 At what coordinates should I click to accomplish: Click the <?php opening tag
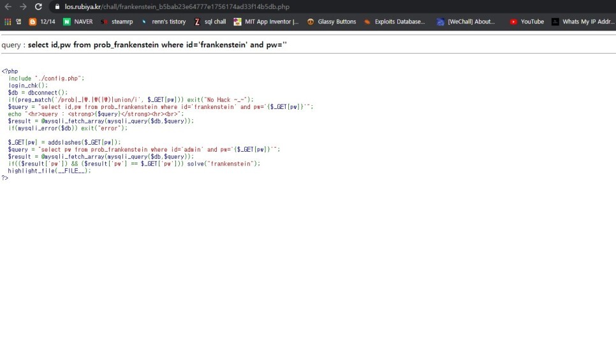tap(10, 71)
